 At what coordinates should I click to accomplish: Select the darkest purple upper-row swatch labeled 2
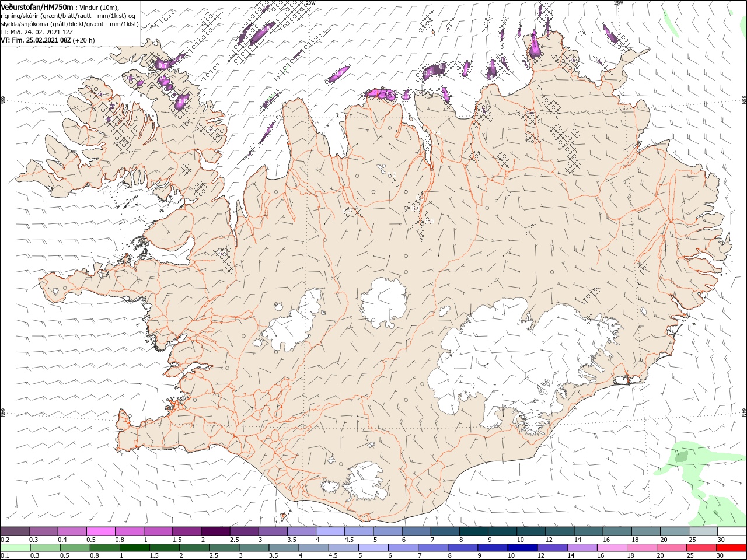(215, 531)
